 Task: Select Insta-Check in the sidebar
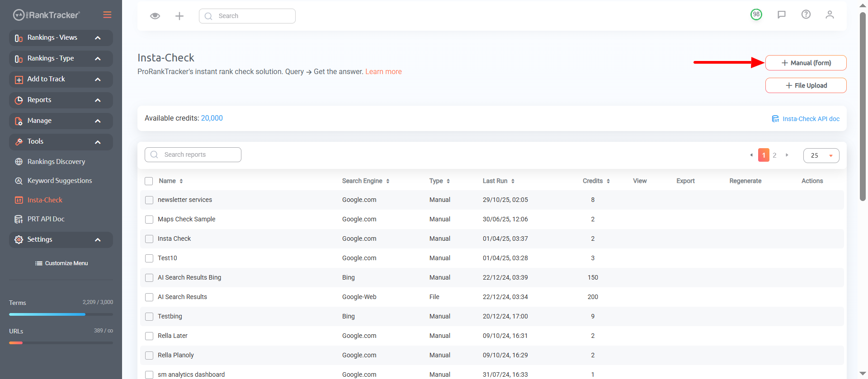click(45, 200)
